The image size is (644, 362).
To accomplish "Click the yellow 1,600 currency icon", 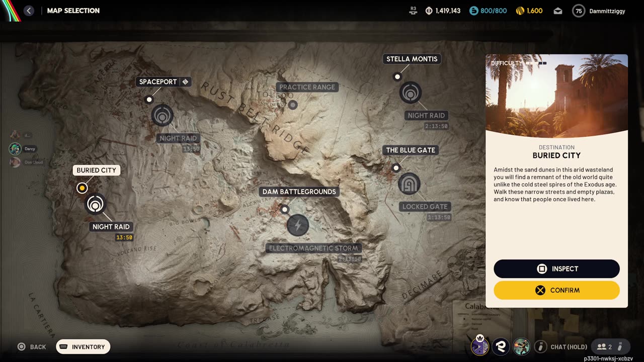I will click(520, 11).
